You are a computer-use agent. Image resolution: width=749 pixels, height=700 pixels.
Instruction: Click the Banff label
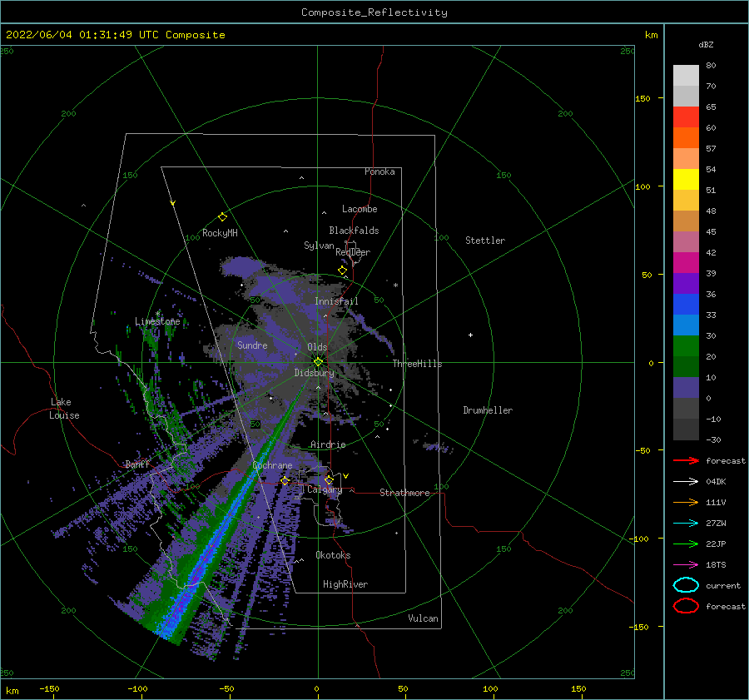137,464
